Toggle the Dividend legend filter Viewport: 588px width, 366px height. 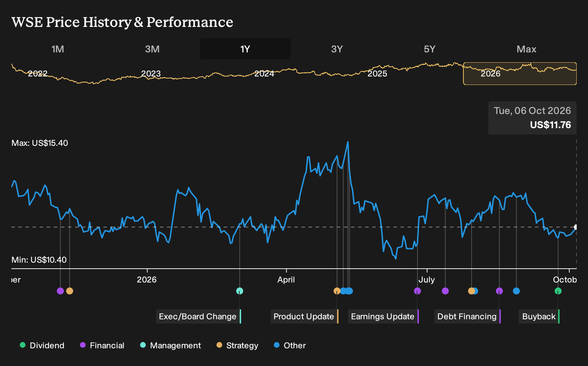42,345
